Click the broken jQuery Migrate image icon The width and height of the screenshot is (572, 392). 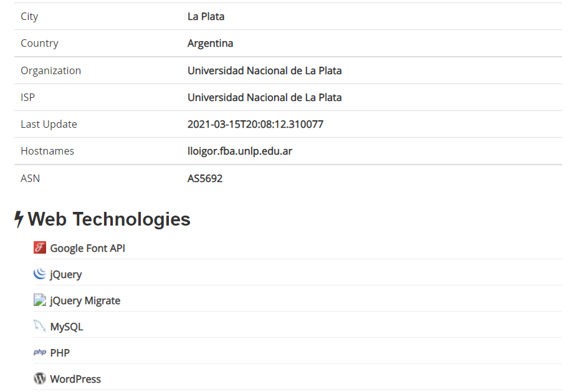point(40,300)
